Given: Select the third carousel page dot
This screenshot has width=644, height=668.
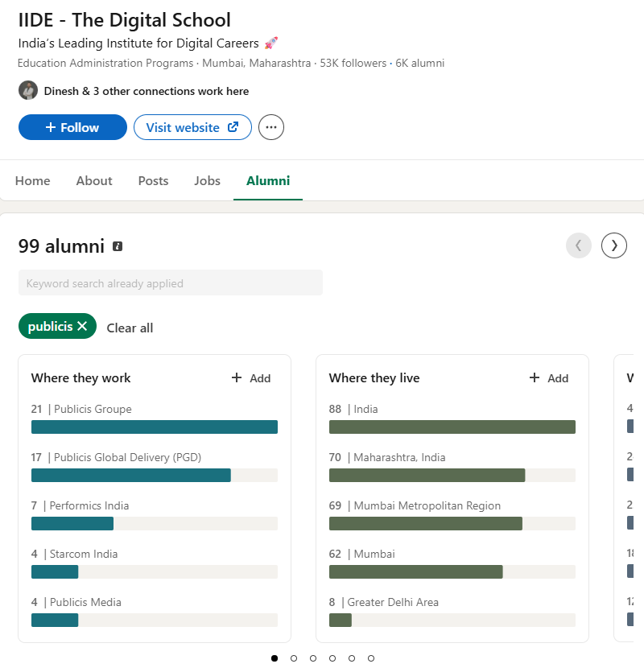Looking at the screenshot, I should [313, 658].
